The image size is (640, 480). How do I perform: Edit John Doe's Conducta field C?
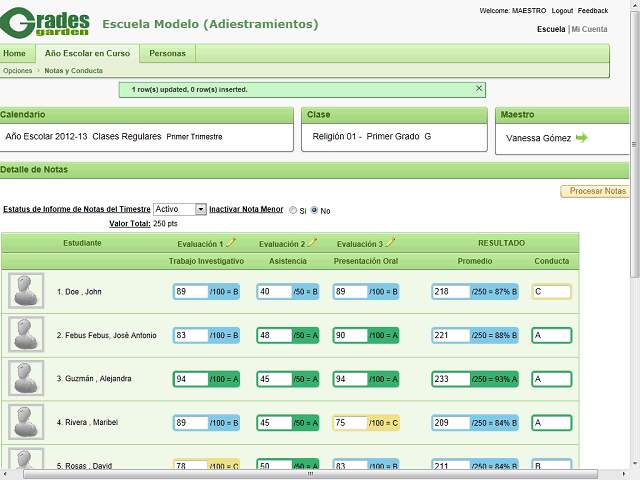tap(551, 291)
